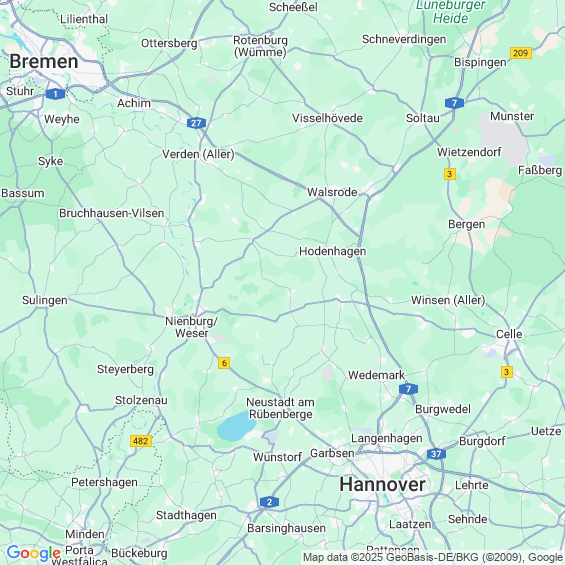The image size is (565, 565).
Task: Select the Celle town label
Action: click(x=509, y=334)
